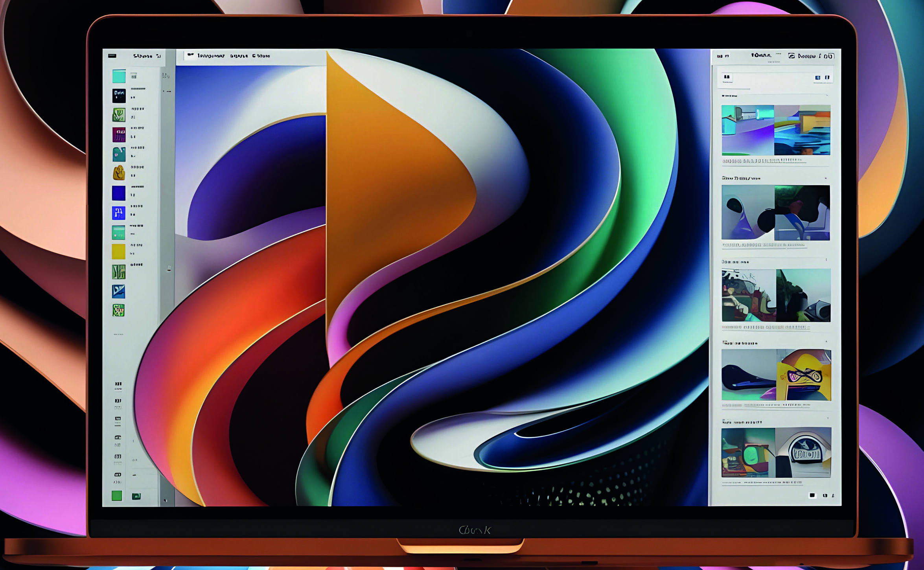Viewport: 924px width, 570px height.
Task: Select the bright blue glyph sidebar icon
Action: tap(119, 213)
